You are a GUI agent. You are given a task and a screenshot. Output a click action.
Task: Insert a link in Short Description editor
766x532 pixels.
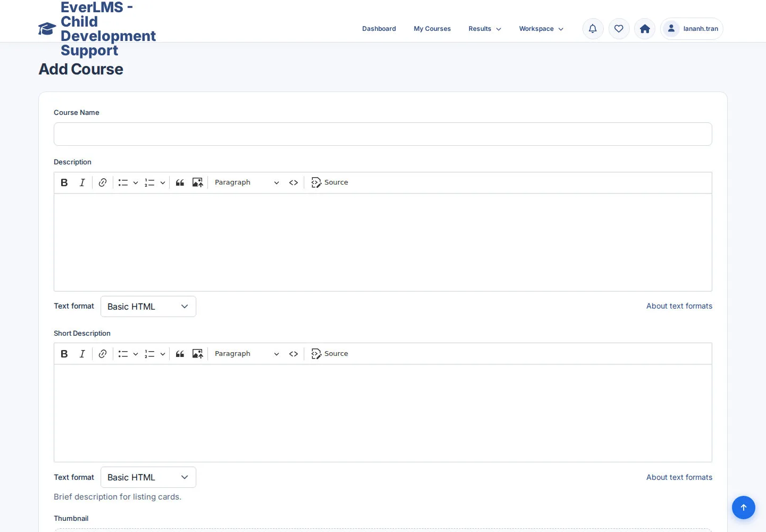tap(103, 354)
